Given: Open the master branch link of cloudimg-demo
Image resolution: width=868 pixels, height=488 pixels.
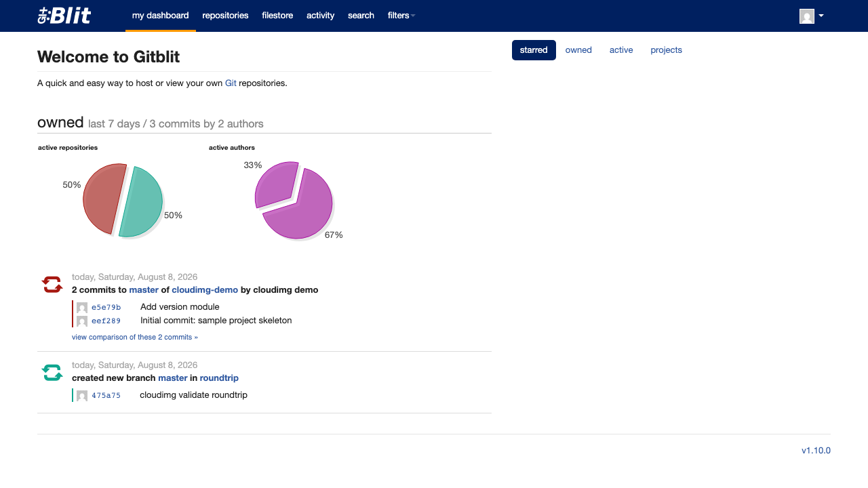Looking at the screenshot, I should point(144,290).
